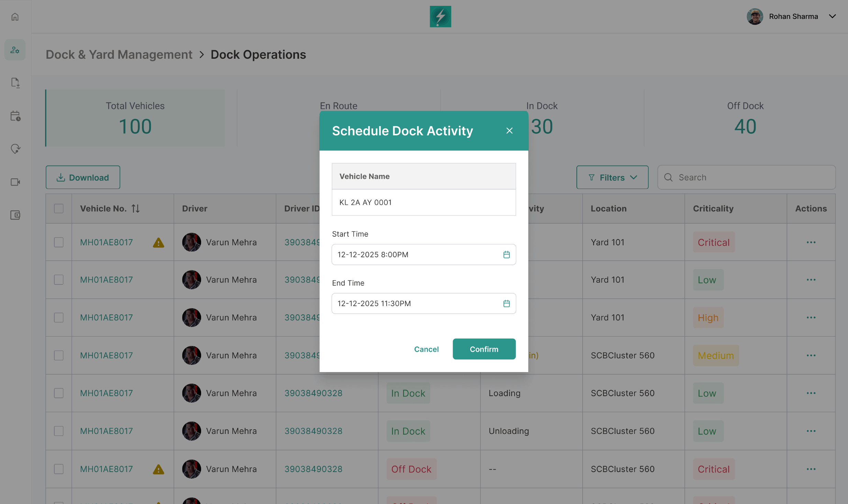Open actions menu for Yard 101 Critical row
Screen dimensions: 848x504
click(811, 242)
